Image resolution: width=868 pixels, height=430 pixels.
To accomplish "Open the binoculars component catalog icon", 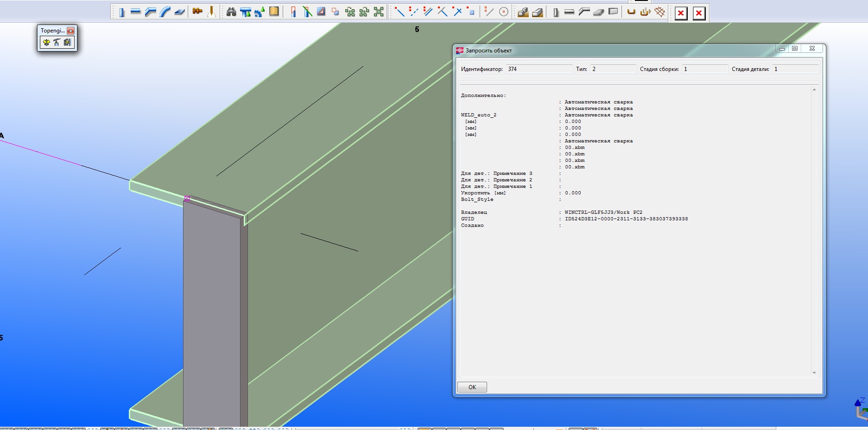I will tap(231, 12).
